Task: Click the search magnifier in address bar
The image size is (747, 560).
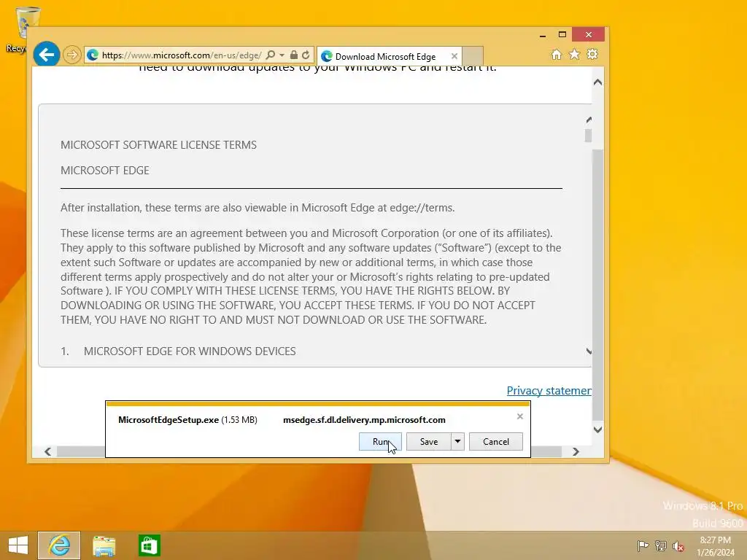Action: coord(270,55)
